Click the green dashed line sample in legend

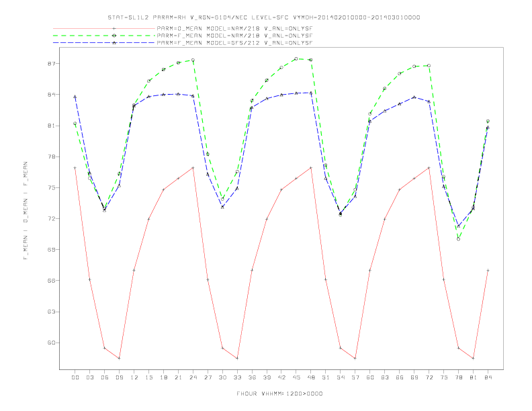point(104,36)
